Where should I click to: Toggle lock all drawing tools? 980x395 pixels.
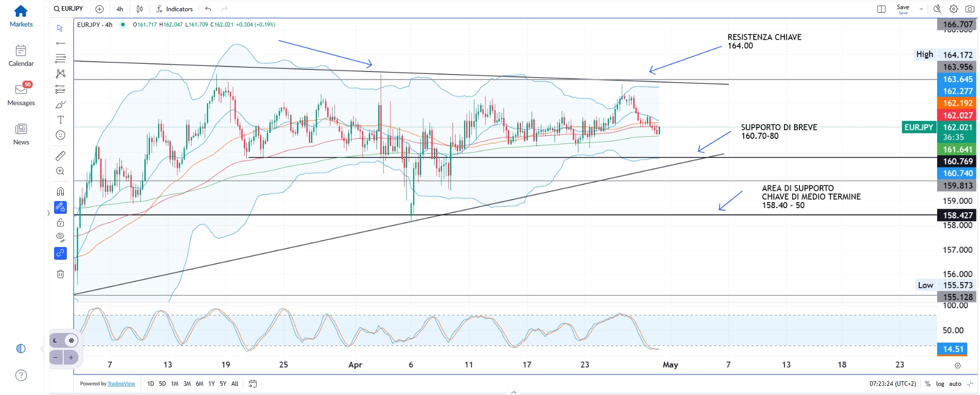60,223
